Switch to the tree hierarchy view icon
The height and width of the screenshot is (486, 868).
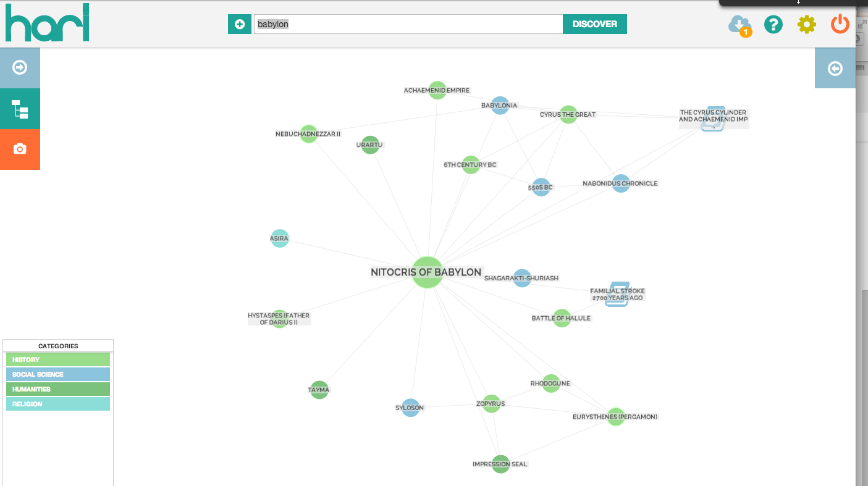coord(20,109)
